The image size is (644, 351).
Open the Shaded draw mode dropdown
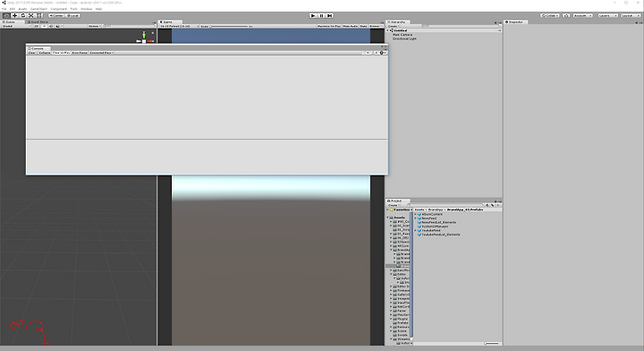pyautogui.click(x=16, y=26)
